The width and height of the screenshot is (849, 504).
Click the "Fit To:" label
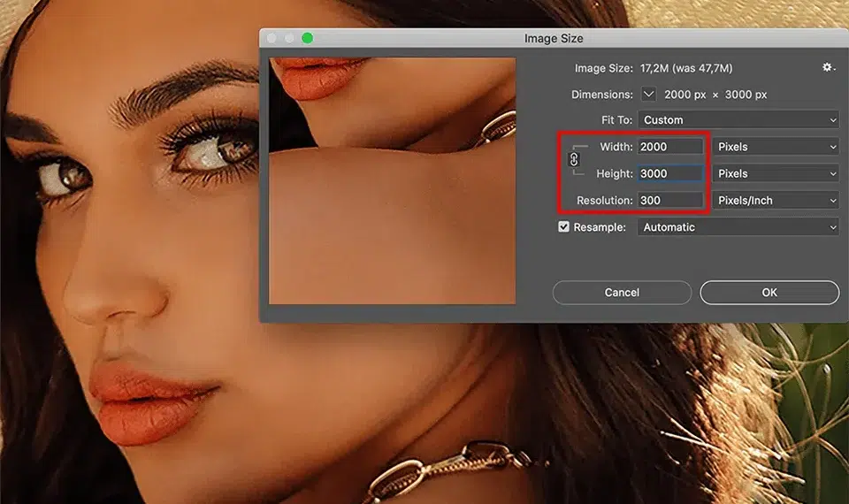coord(616,119)
